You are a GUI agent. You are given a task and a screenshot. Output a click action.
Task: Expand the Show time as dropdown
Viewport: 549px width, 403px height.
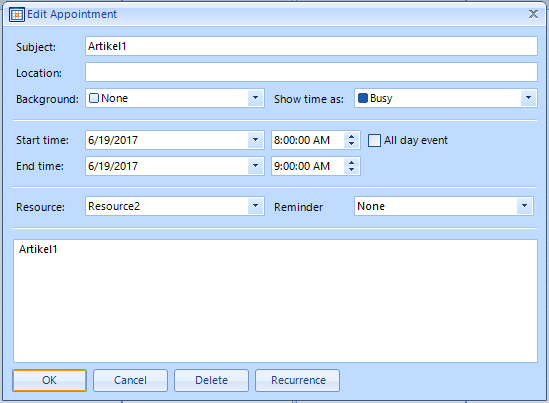[528, 98]
